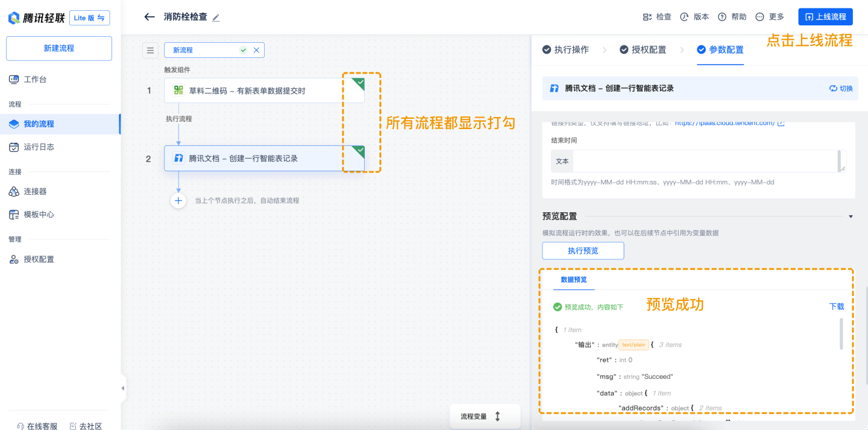Viewport: 868px width, 430px height.
Task: Open the flow list hamburger menu
Action: (x=150, y=50)
